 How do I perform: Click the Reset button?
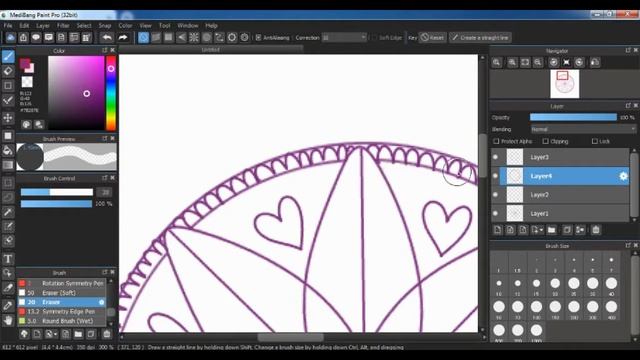433,38
